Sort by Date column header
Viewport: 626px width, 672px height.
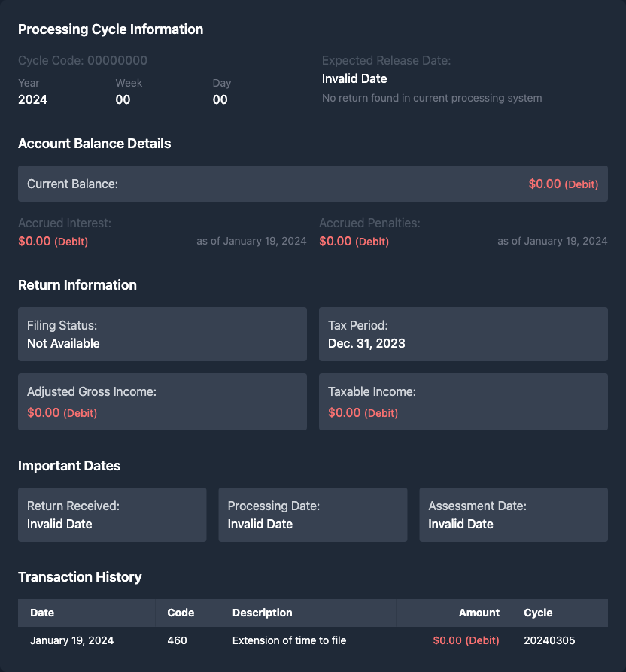42,613
